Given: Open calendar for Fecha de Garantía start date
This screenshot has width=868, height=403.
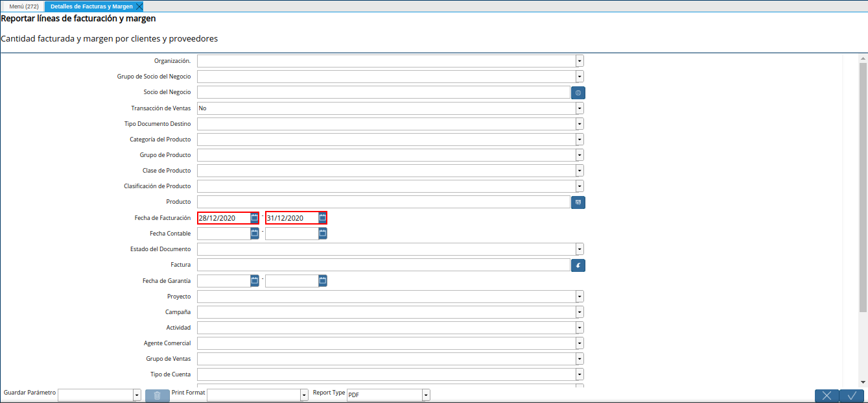Looking at the screenshot, I should click(255, 281).
